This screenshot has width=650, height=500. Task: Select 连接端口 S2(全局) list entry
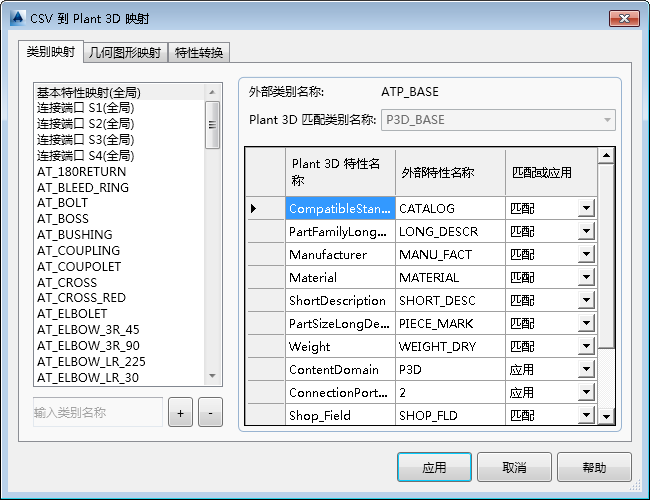point(119,124)
